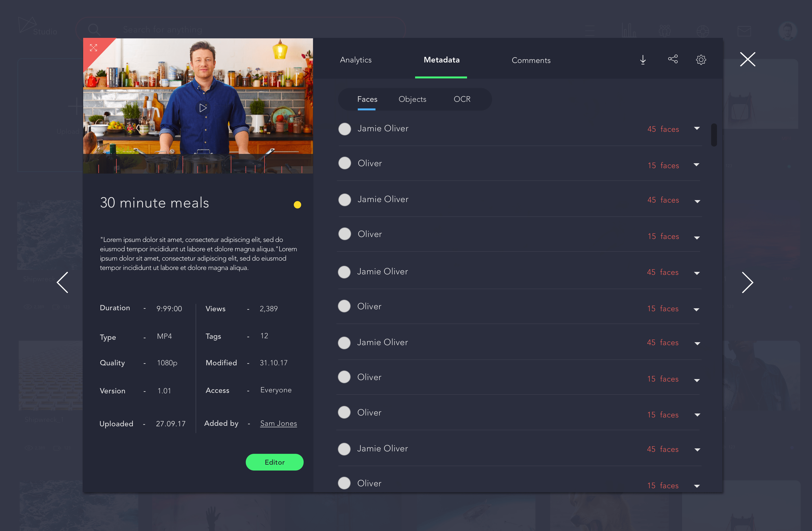Download the video using the arrow icon
The width and height of the screenshot is (812, 531).
coord(643,60)
